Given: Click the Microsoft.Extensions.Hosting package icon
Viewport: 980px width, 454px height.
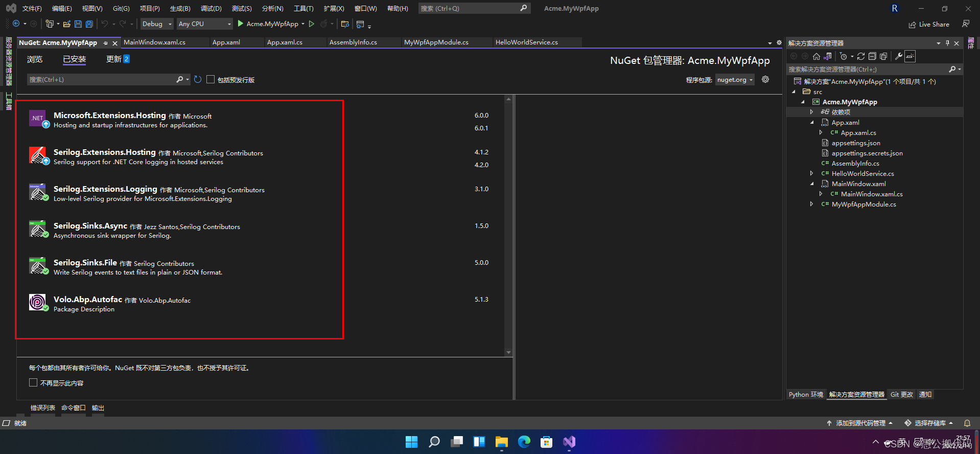Looking at the screenshot, I should [38, 119].
